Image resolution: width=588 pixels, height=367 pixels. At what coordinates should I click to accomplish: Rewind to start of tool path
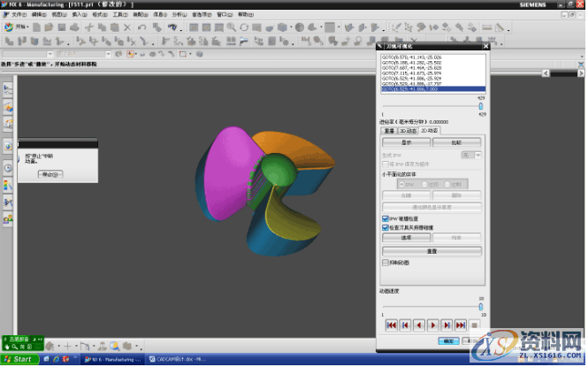[391, 325]
